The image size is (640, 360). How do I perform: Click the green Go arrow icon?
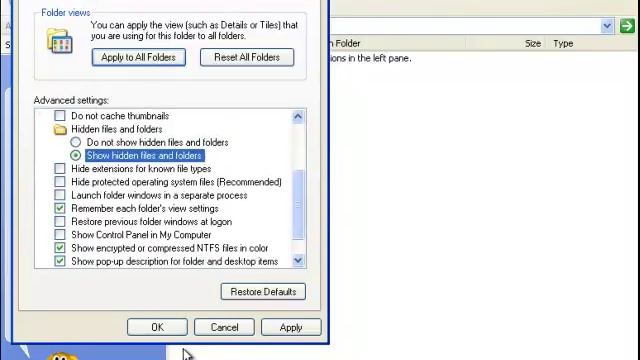pyautogui.click(x=627, y=26)
